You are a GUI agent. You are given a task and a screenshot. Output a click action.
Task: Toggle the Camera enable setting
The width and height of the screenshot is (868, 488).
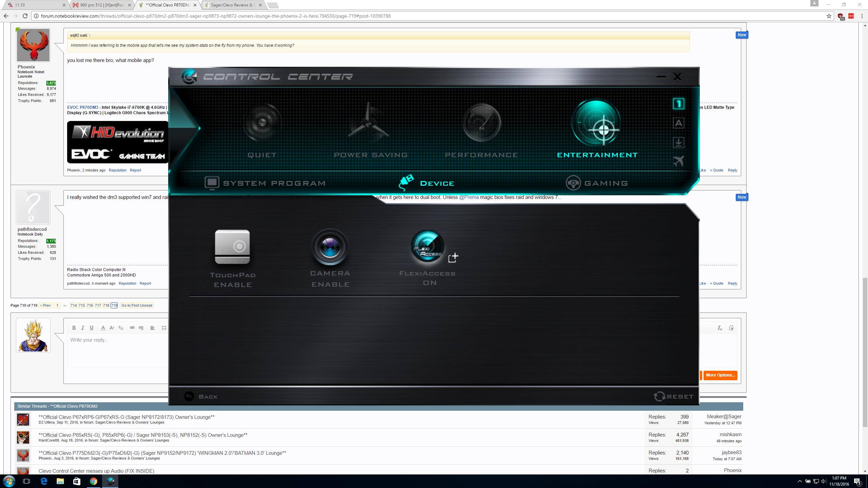click(x=330, y=247)
